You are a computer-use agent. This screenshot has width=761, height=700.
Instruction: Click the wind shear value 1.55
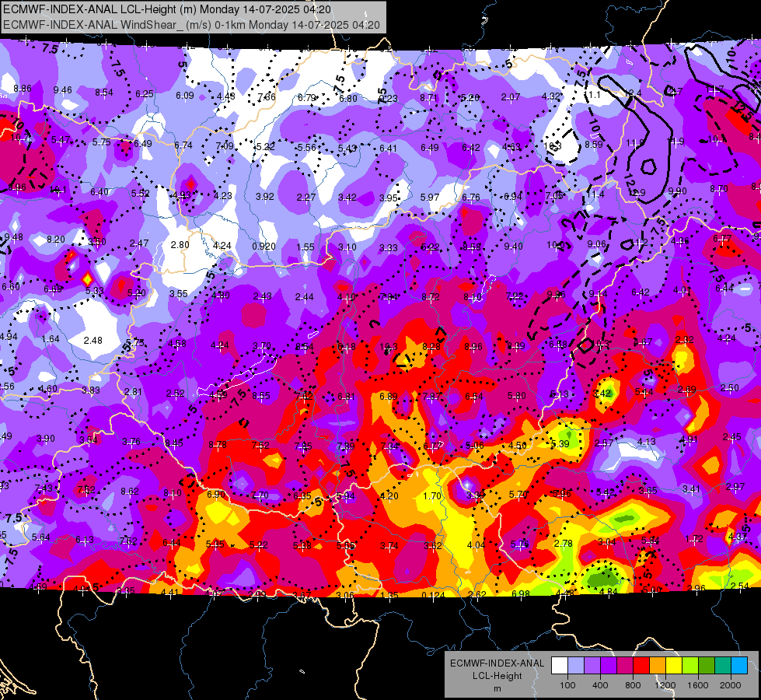(305, 247)
